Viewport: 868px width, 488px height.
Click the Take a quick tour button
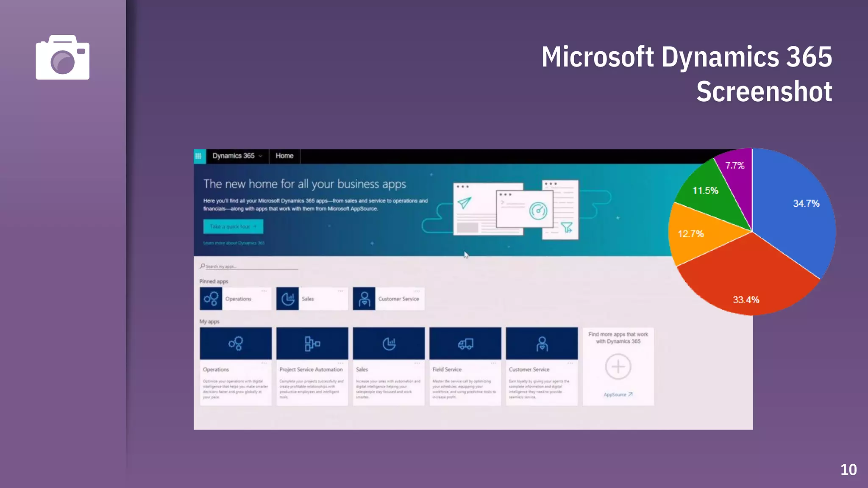(233, 227)
